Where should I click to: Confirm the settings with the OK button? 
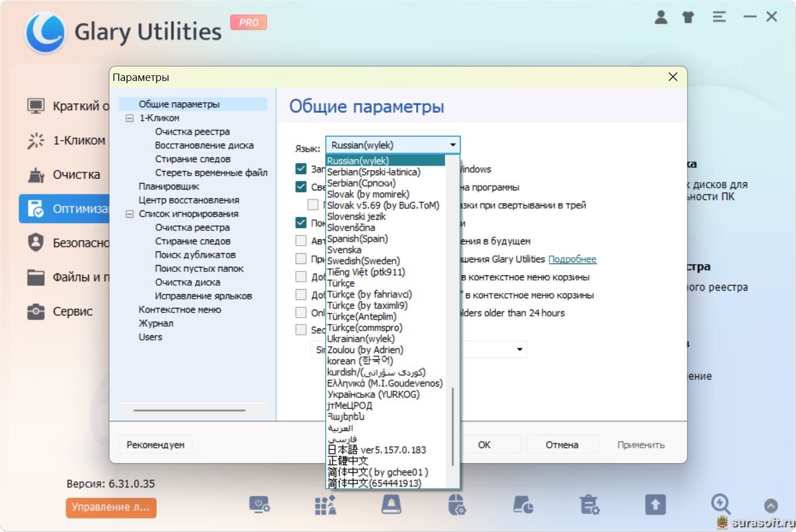(484, 445)
